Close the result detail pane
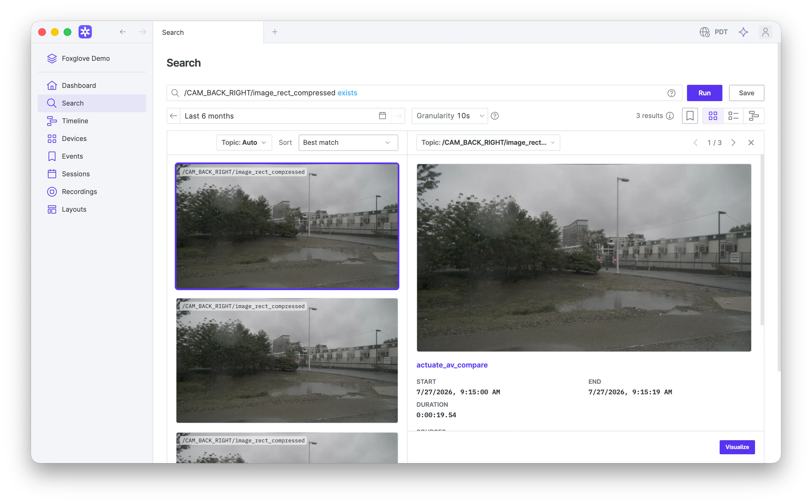Viewport: 812px width, 504px height. [751, 143]
